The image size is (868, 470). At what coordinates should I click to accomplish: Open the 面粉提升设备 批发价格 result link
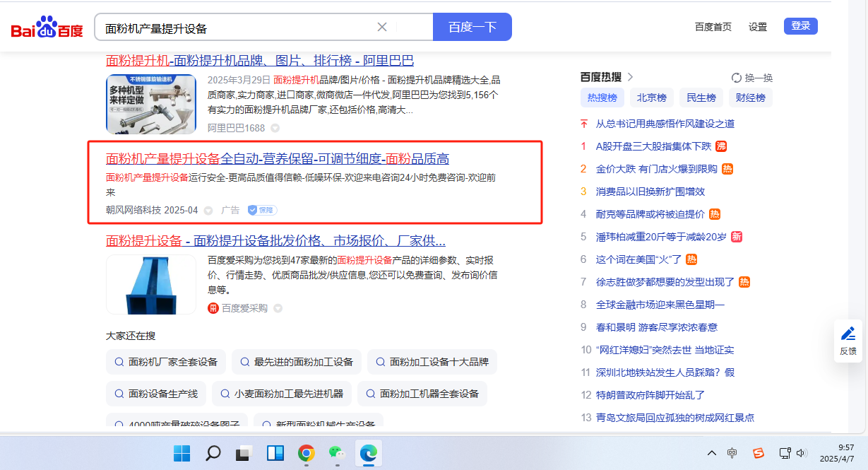[x=275, y=240]
